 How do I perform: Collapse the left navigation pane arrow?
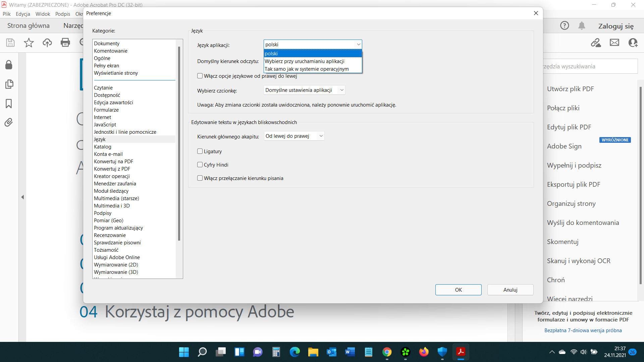[22, 197]
